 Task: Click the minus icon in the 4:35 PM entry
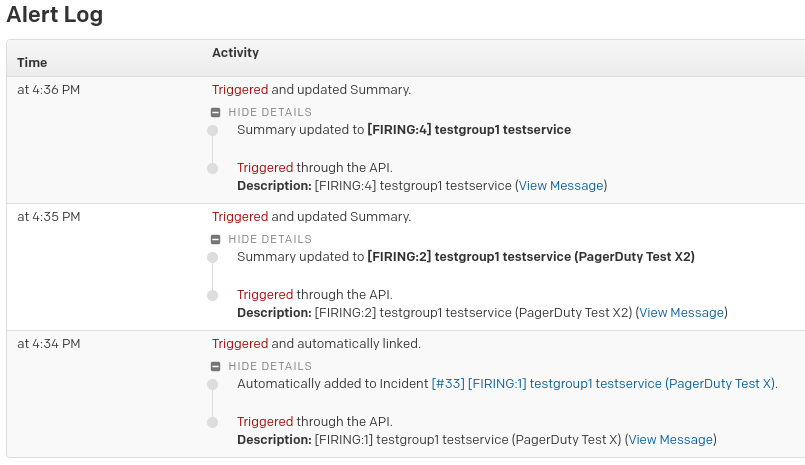click(x=216, y=240)
